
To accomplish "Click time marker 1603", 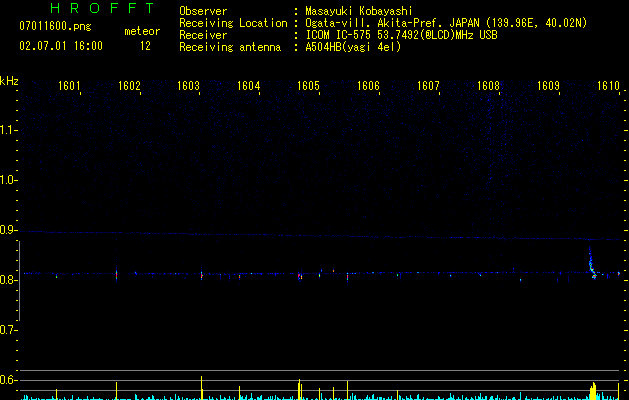I will tap(189, 86).
